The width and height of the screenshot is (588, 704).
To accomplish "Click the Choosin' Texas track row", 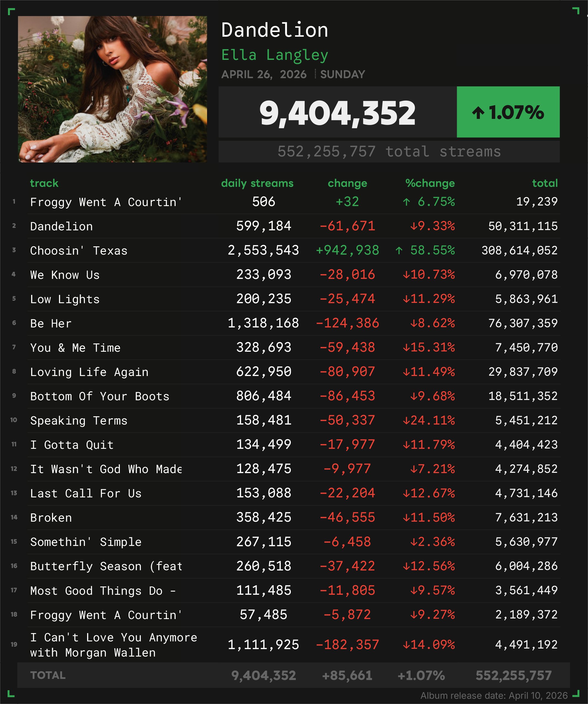I will tap(79, 251).
